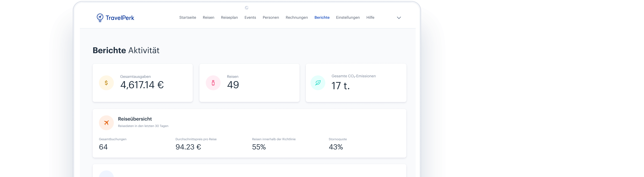Click the pink luggage icon on the Reisen card
This screenshot has width=644, height=177.
tap(213, 83)
